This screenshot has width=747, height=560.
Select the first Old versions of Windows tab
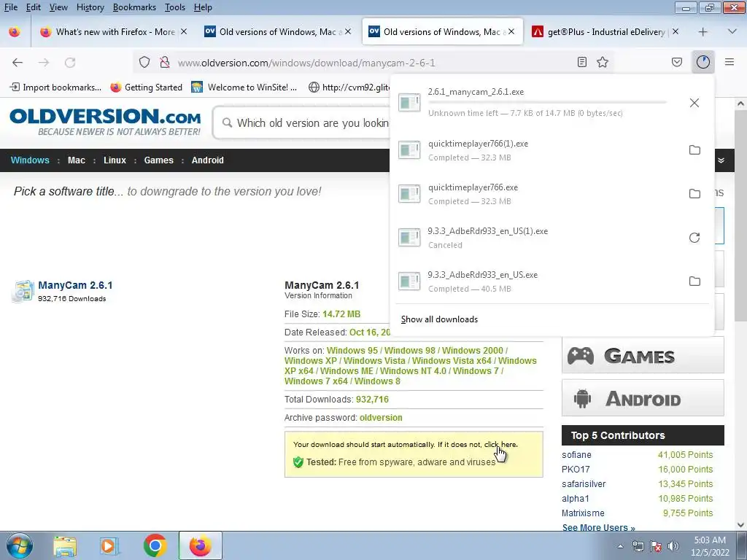278,32
